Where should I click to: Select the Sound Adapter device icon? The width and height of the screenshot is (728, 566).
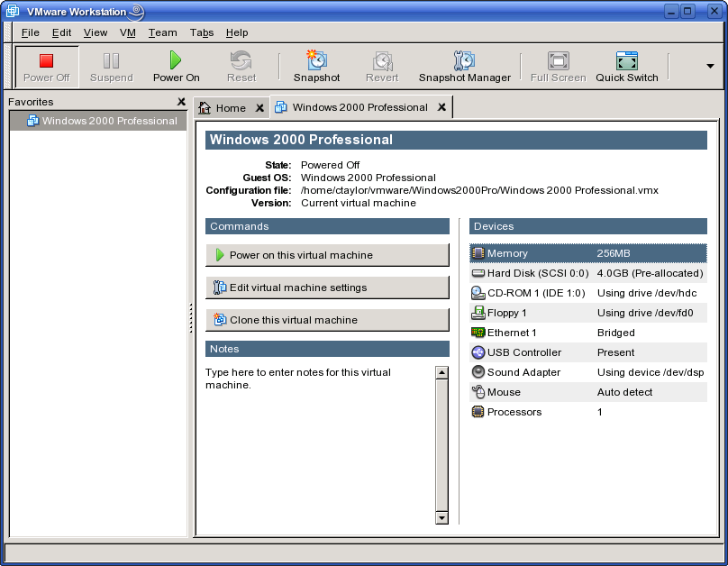pyautogui.click(x=478, y=372)
